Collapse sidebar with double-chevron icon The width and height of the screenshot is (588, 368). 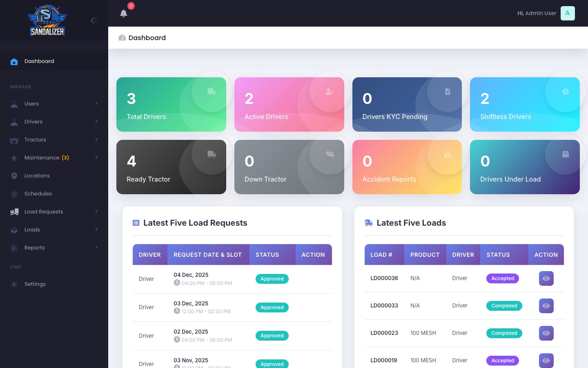[94, 20]
